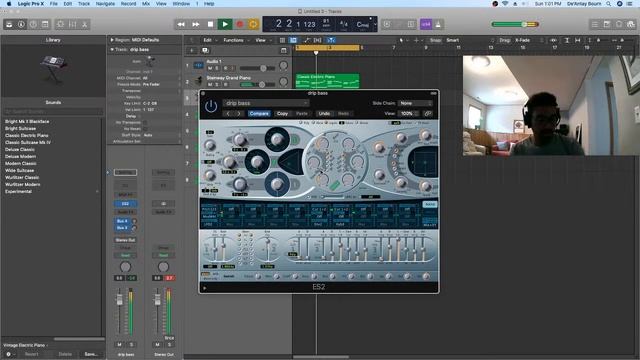Go to previous preset arrow

point(228,113)
